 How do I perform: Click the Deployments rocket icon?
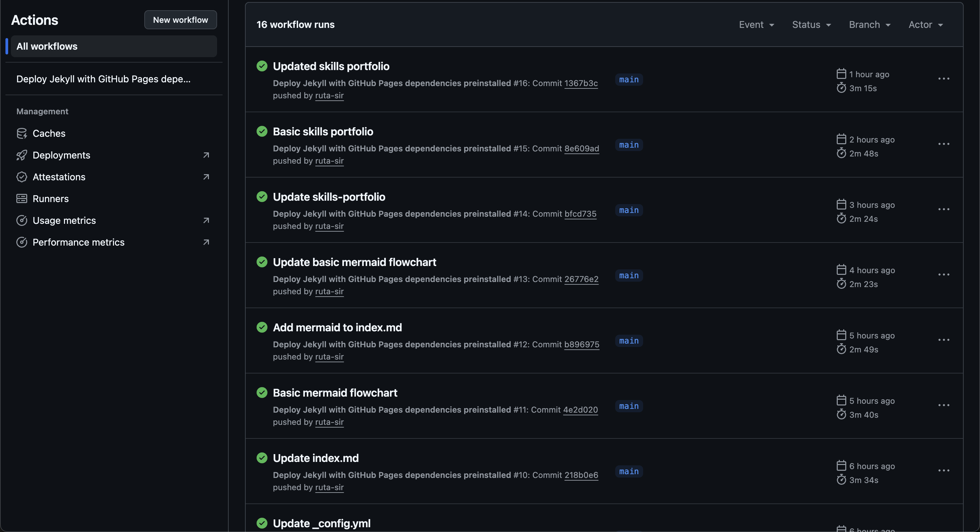(x=22, y=155)
